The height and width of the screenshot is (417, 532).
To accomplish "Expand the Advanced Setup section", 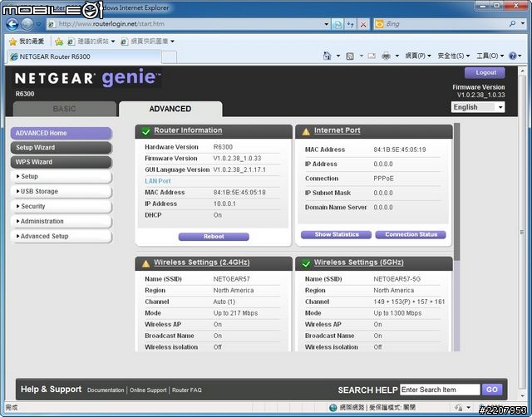I will [61, 236].
